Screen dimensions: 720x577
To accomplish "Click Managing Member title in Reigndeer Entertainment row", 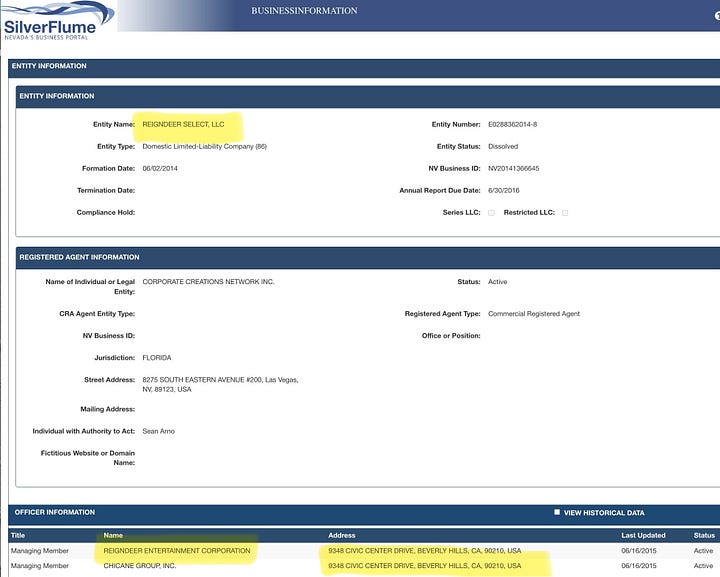I will point(39,550).
